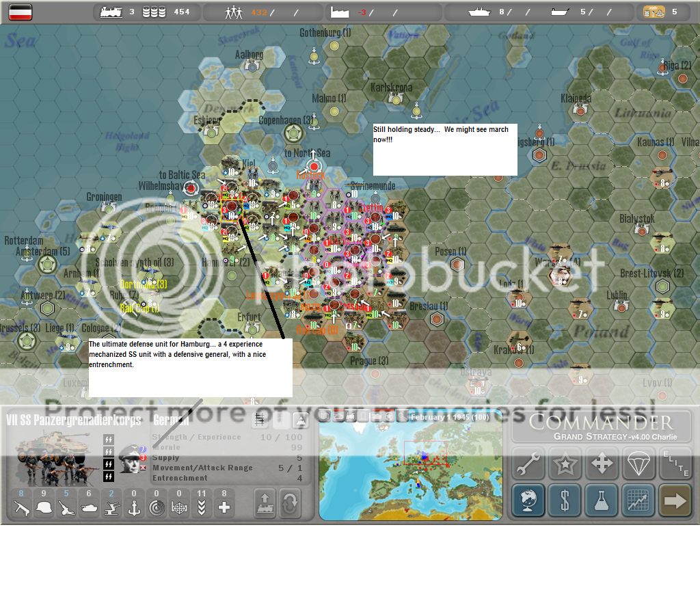Click Amsterdam capital star on the map

point(47,265)
